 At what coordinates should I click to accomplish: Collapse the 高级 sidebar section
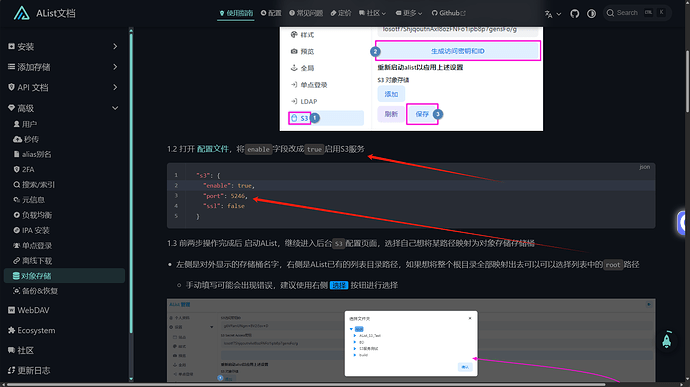[x=63, y=108]
